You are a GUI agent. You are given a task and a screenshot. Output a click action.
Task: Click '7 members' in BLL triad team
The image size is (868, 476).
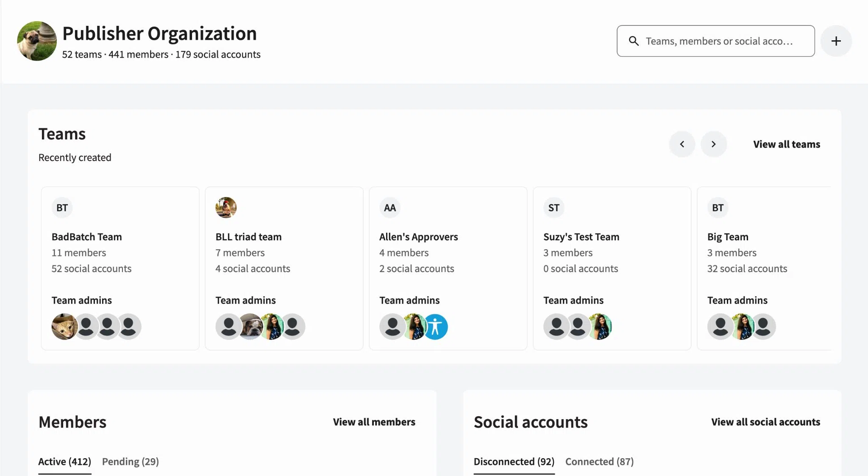[240, 253]
